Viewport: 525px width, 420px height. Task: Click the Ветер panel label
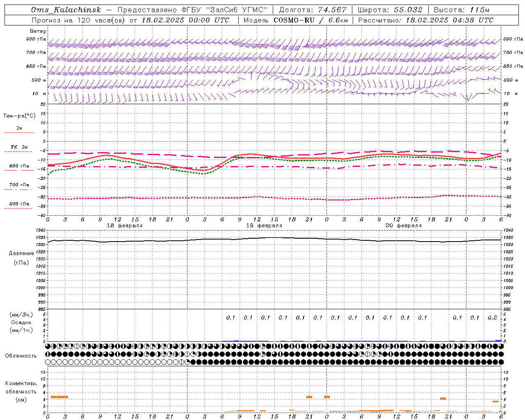coord(38,31)
